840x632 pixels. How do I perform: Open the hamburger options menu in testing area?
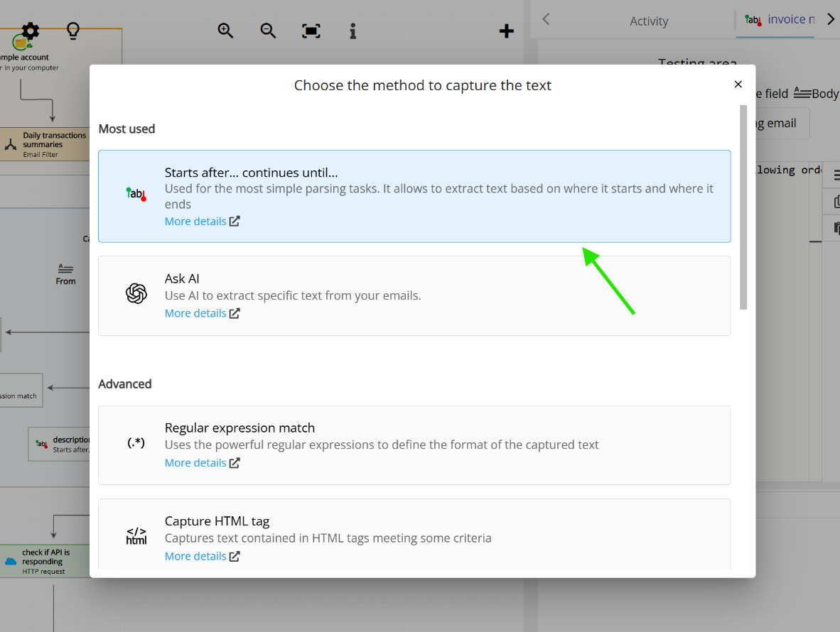[x=836, y=174]
